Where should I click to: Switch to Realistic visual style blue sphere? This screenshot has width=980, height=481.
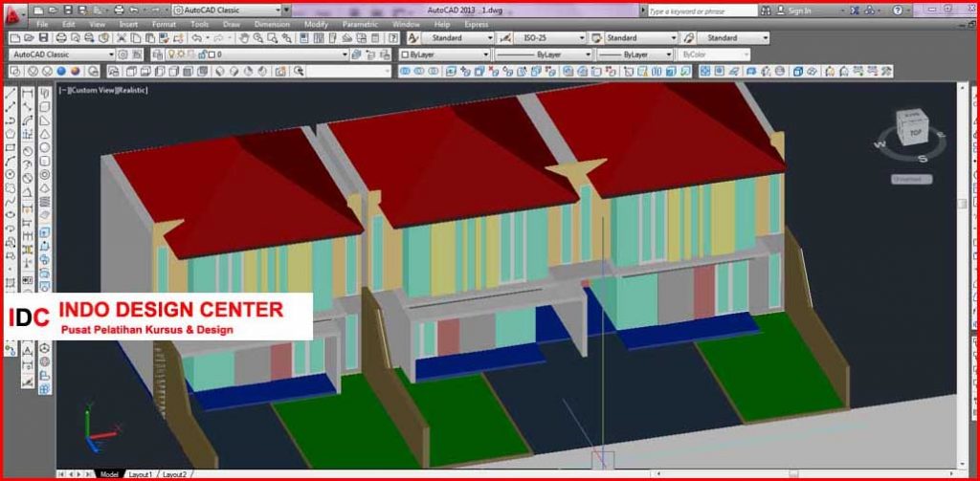61,71
